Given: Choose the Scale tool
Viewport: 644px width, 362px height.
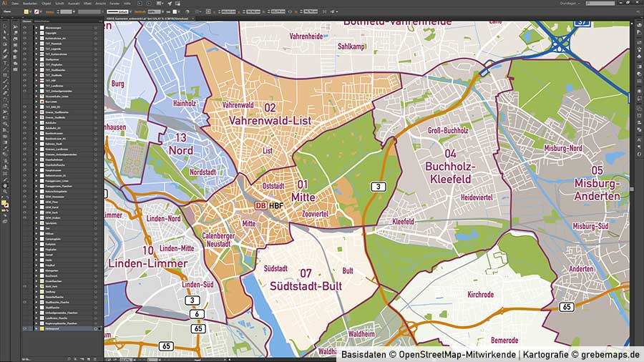Looking at the screenshot, I should [x=5, y=105].
